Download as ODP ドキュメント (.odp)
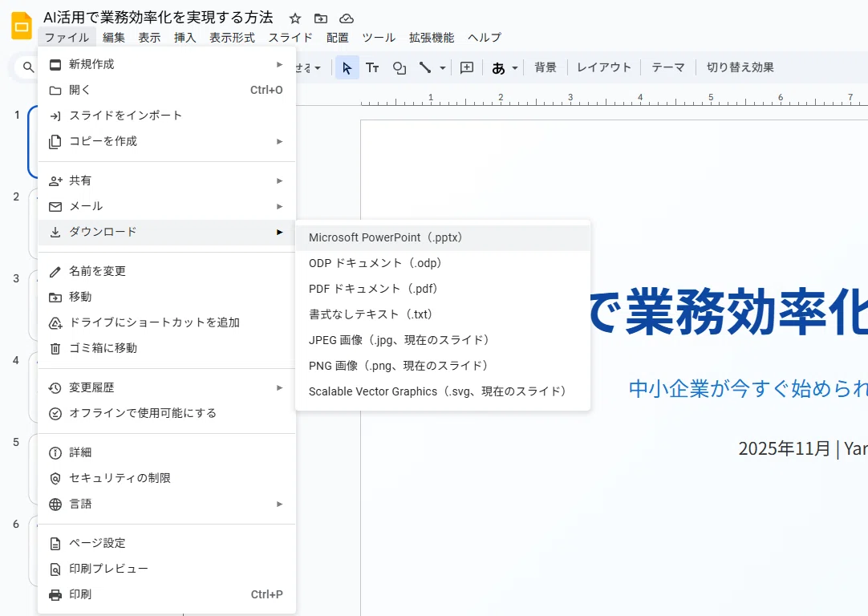Viewport: 868px width, 616px height. click(x=443, y=263)
